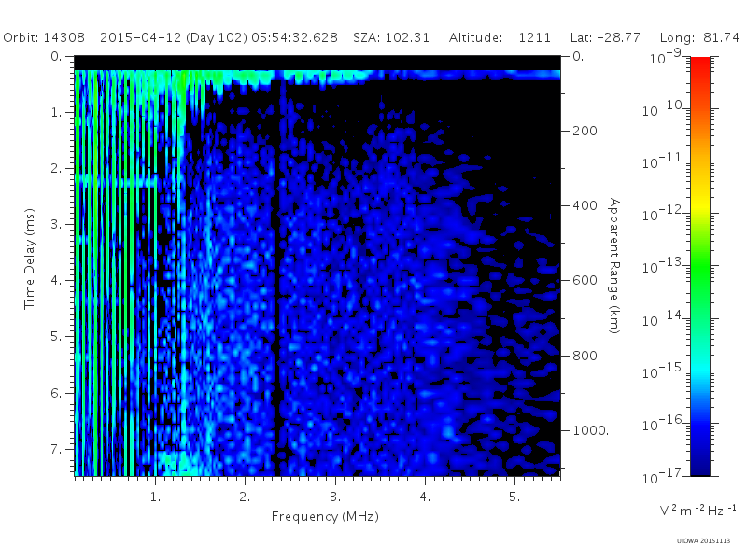Click the apparent range label 200.
Viewport: 747px width, 560px height.
pyautogui.click(x=586, y=131)
